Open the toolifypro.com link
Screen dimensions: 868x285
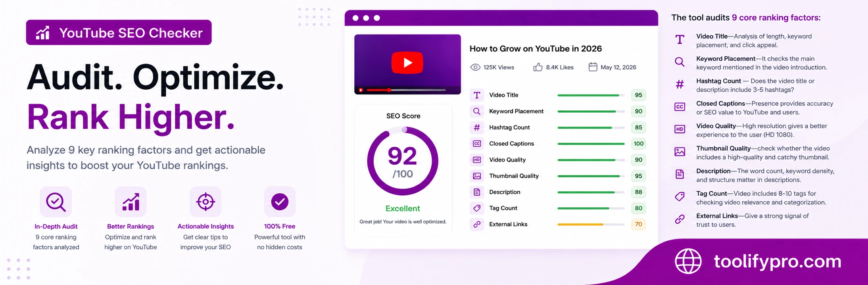778,261
